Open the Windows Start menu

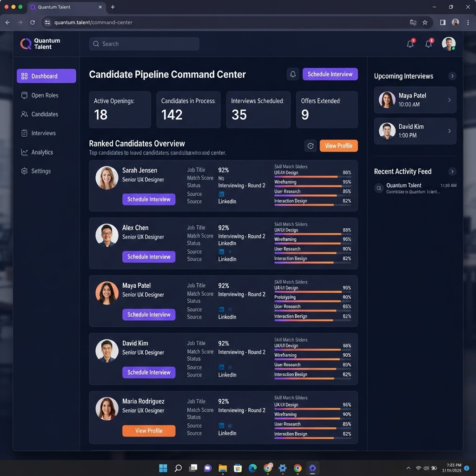pos(163,468)
